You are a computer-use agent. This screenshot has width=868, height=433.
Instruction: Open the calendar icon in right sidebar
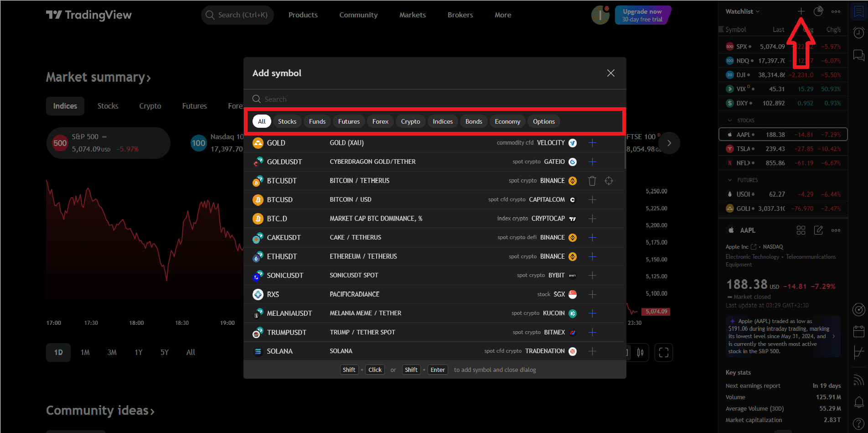point(859,331)
